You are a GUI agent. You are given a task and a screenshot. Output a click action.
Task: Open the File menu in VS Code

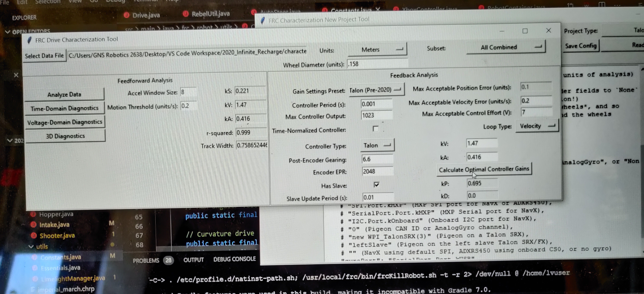5,3
